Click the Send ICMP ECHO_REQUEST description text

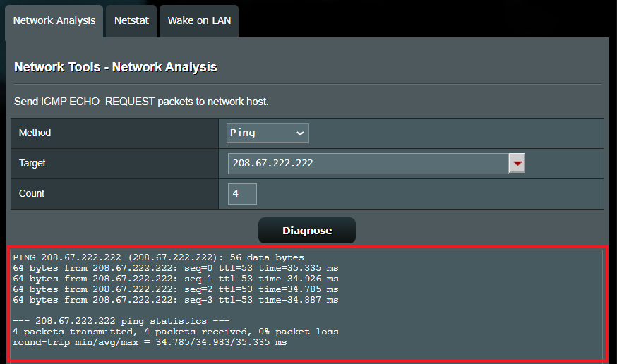click(141, 102)
